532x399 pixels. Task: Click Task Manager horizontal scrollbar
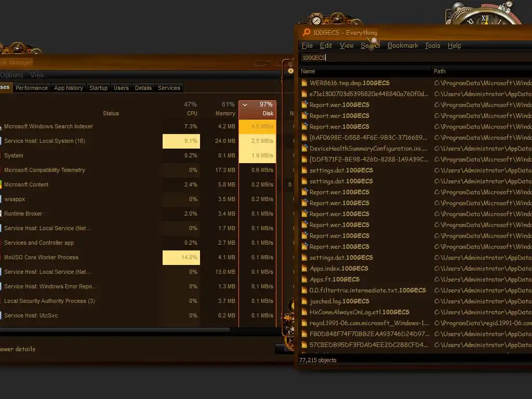click(x=115, y=330)
